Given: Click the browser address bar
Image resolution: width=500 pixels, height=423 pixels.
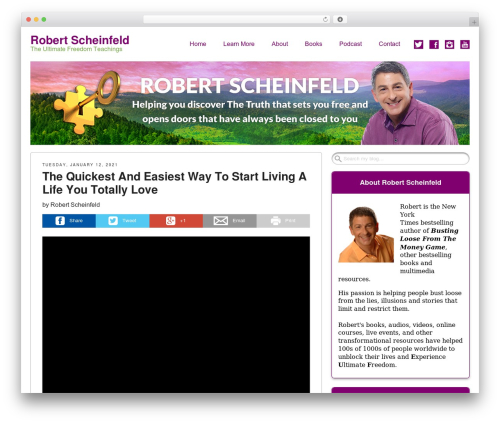Looking at the screenshot, I should 237,19.
